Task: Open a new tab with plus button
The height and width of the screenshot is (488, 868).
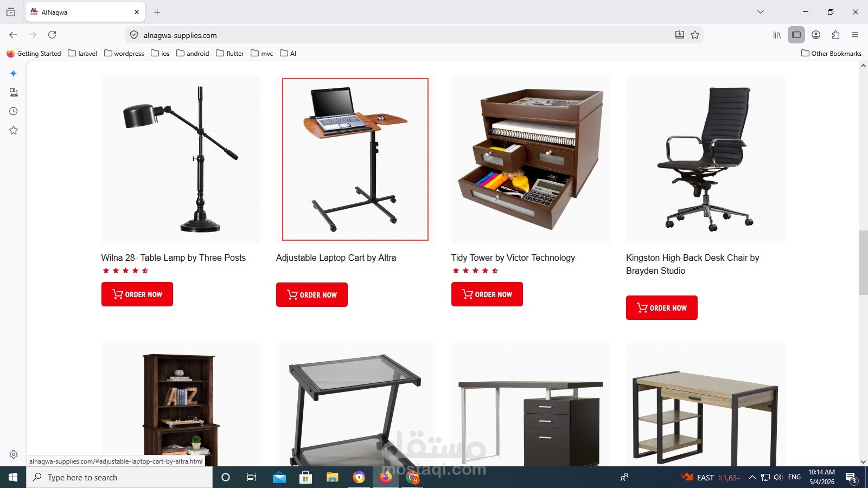Action: 157,12
